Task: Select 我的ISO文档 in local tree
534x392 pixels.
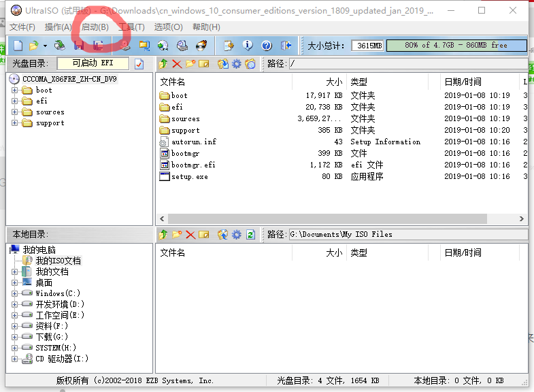Action: pos(59,261)
